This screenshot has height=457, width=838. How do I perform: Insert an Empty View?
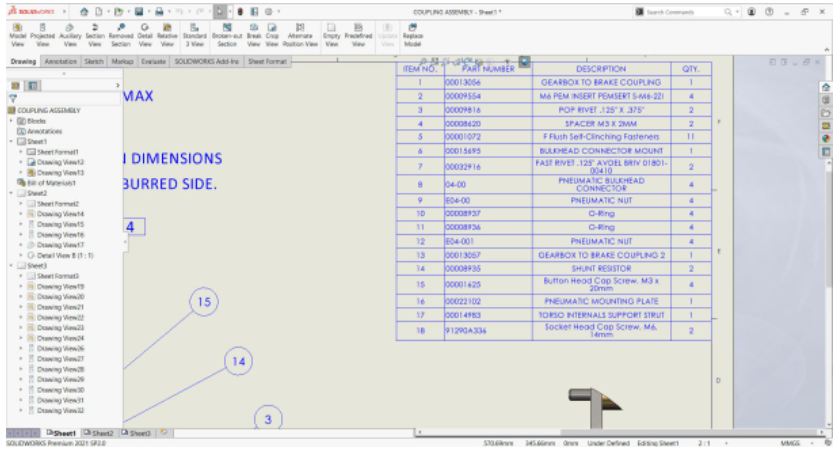331,35
